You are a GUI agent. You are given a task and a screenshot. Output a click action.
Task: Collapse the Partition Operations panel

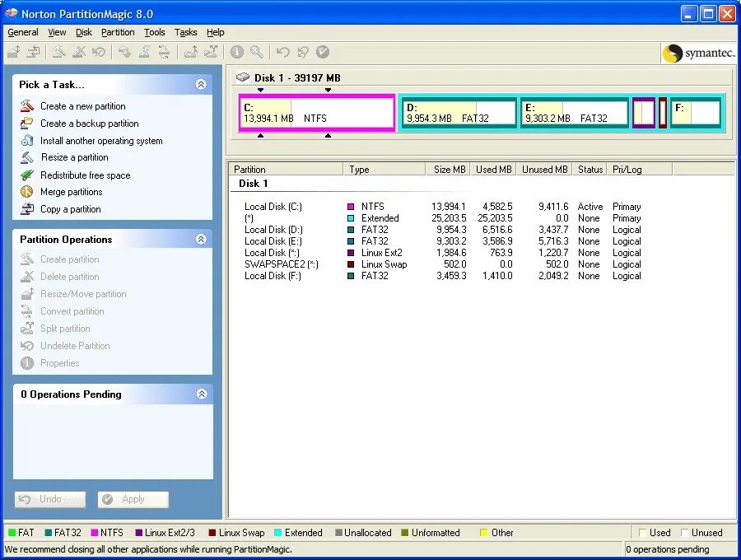click(201, 240)
